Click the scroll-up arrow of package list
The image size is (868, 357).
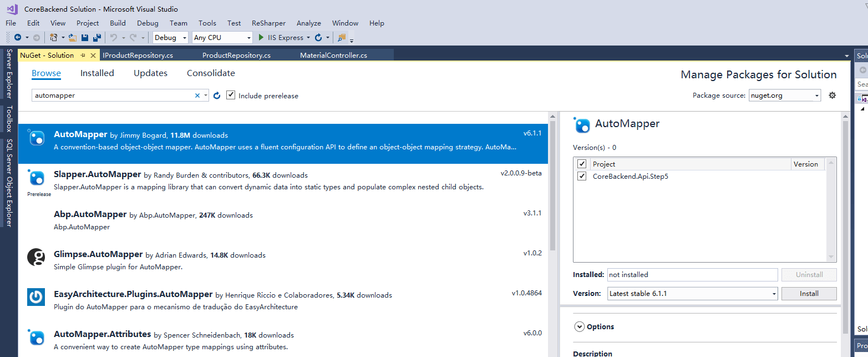pos(552,117)
